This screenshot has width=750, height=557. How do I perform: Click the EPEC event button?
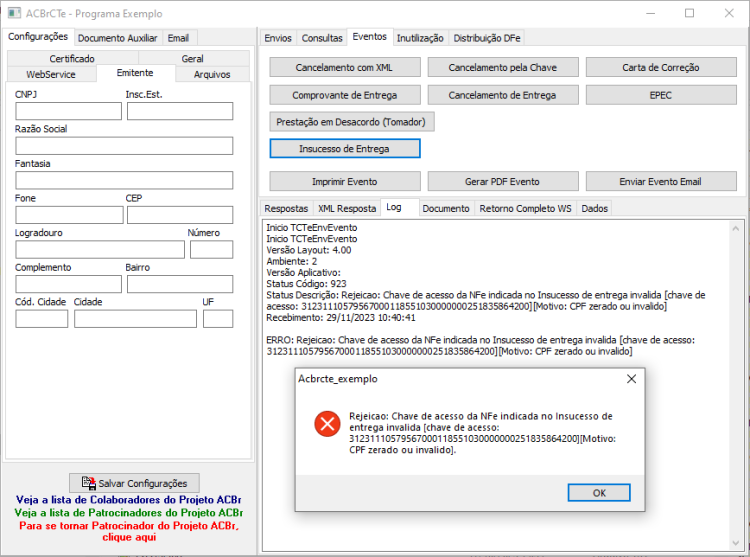coord(661,95)
